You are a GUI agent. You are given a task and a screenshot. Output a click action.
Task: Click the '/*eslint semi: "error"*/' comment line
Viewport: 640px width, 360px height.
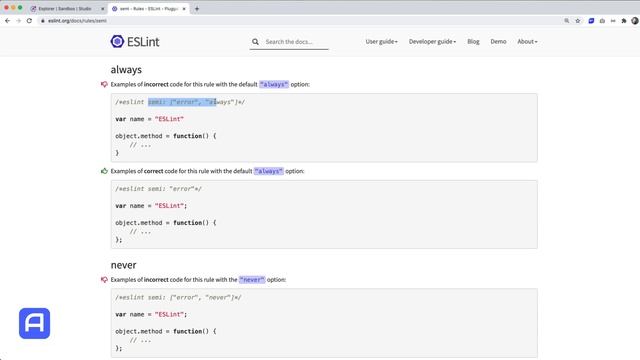pyautogui.click(x=158, y=189)
